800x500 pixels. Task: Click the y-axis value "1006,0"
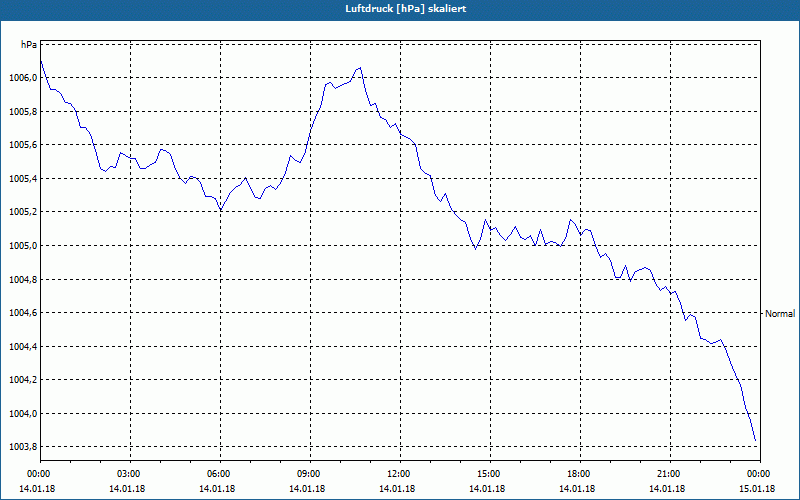pos(23,78)
